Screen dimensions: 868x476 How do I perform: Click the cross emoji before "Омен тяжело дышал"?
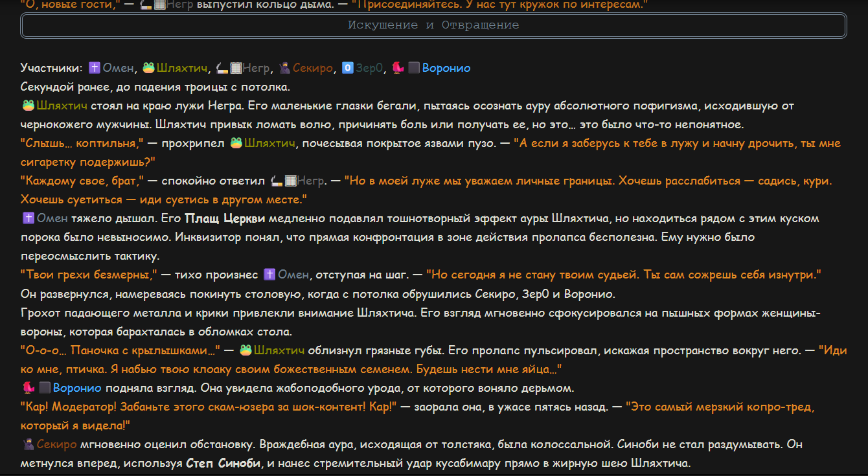click(28, 218)
